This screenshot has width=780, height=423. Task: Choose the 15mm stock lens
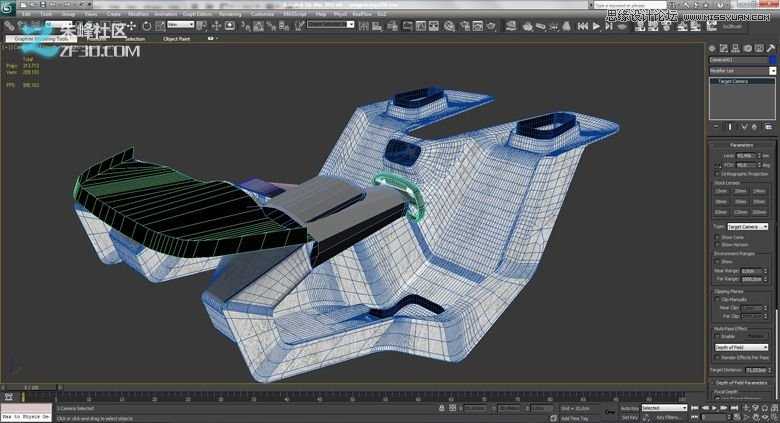click(721, 191)
